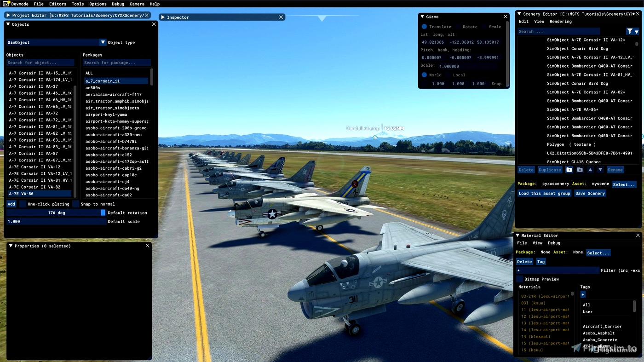This screenshot has width=644, height=362.
Task: Select the Local coordinate radio button in Gizmo
Action: click(448, 75)
